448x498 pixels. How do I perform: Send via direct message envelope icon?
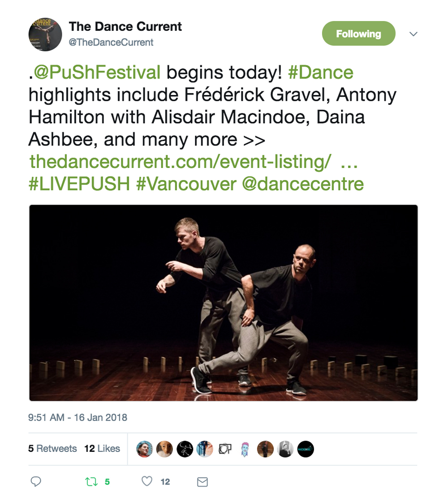[202, 482]
